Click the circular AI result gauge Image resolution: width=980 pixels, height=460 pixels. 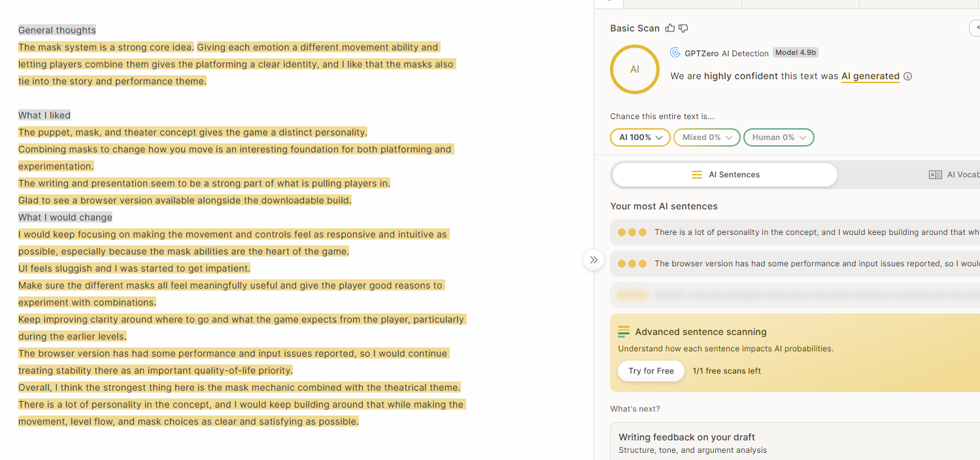(x=634, y=69)
